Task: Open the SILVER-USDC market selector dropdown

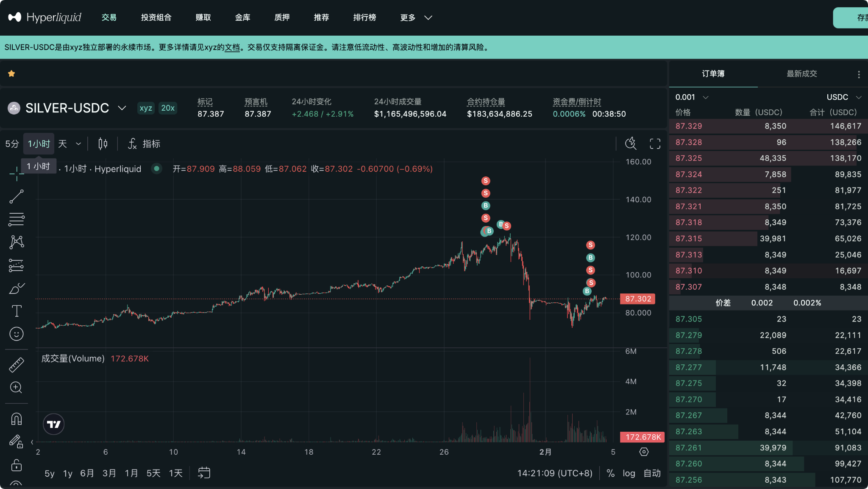Action: (x=122, y=108)
